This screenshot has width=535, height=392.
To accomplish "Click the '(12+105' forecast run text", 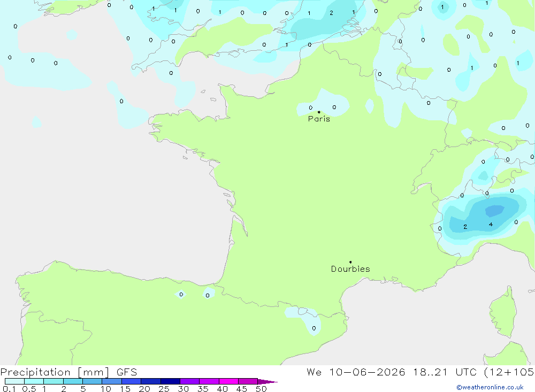I will click(509, 372).
